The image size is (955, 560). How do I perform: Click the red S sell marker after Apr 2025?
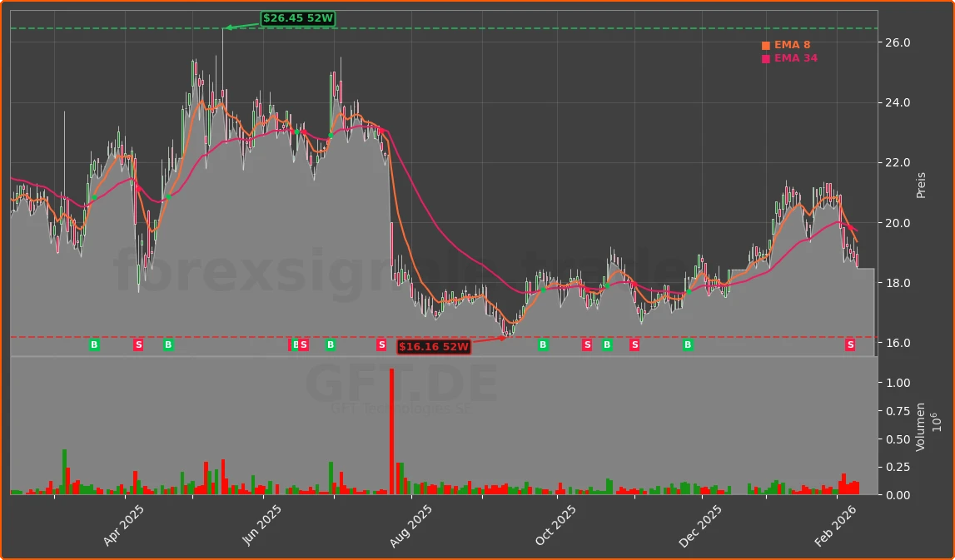139,344
